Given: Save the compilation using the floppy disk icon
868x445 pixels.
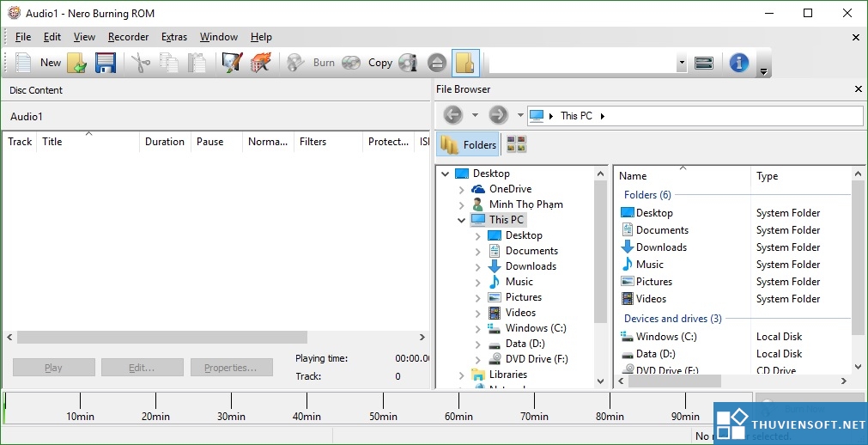Looking at the screenshot, I should pyautogui.click(x=106, y=63).
